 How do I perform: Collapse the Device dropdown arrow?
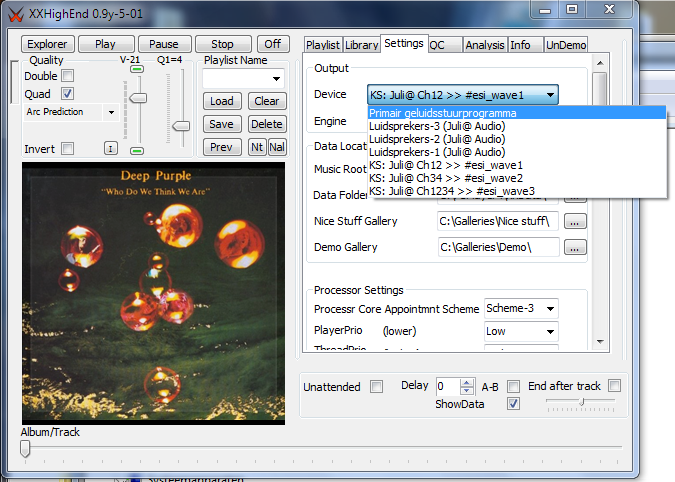point(550,95)
